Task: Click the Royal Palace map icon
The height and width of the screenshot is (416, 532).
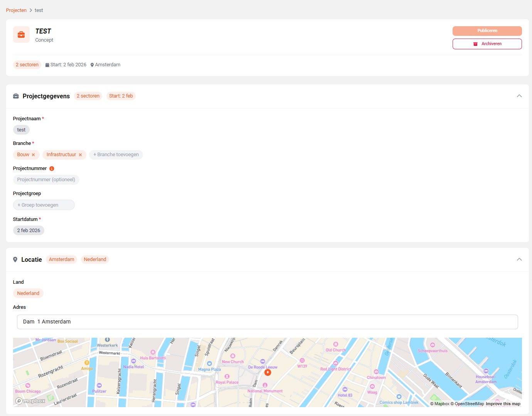Action: tap(227, 376)
